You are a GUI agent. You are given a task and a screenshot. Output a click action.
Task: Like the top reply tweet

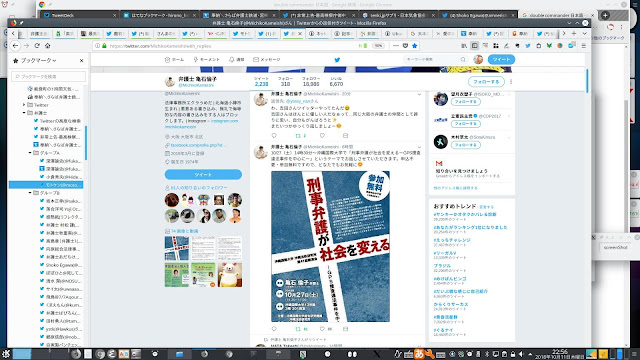(322, 136)
